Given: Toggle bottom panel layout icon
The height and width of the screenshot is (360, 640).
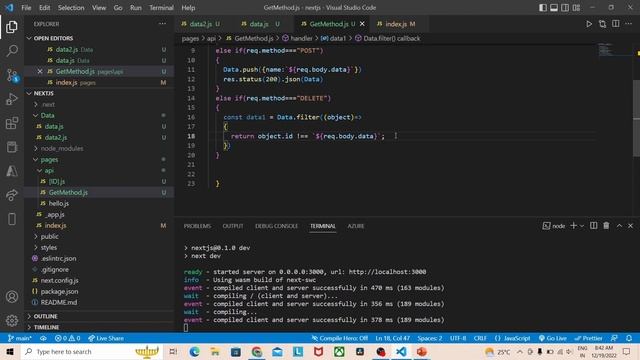Looking at the screenshot, I should tap(554, 8).
